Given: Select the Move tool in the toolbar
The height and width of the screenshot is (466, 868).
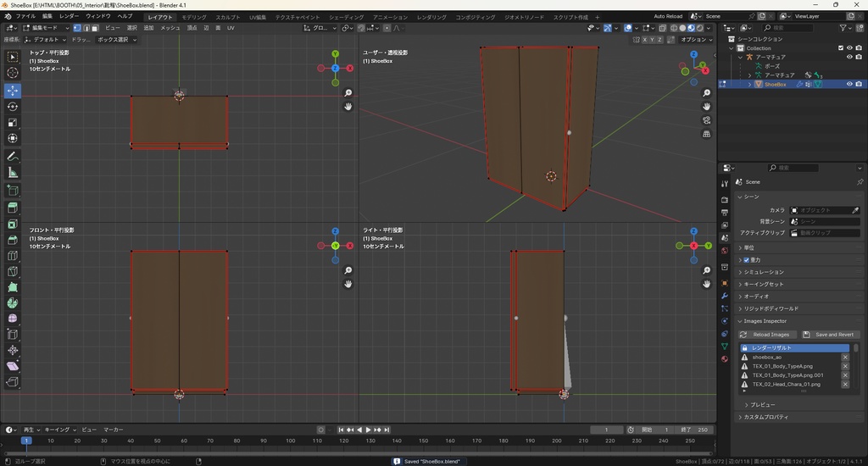Looking at the screenshot, I should [13, 90].
